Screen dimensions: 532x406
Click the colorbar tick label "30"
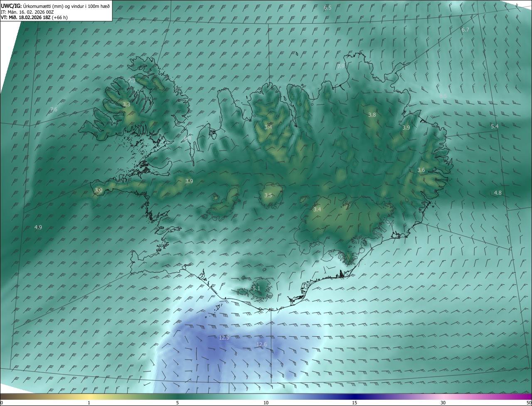443,403
